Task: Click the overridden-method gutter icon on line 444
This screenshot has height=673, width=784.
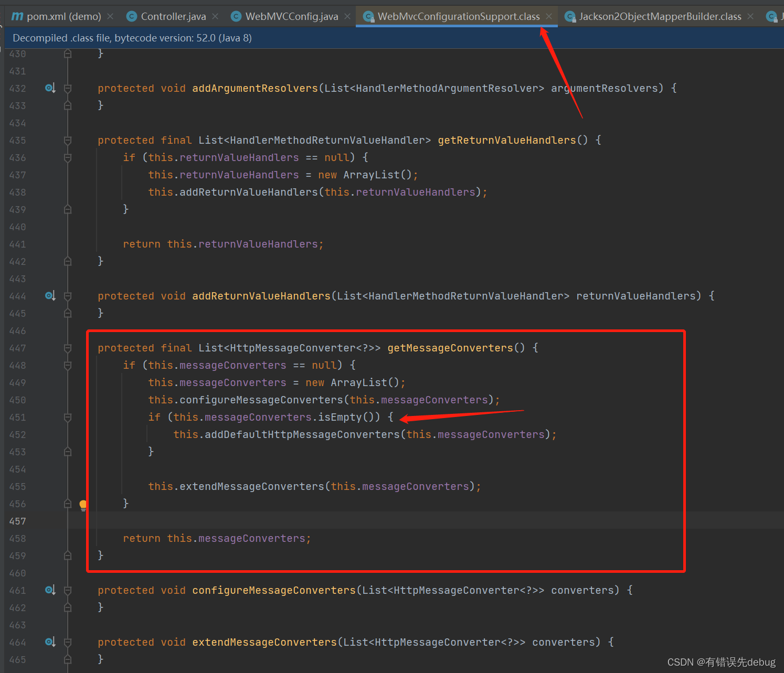Action: coord(50,296)
